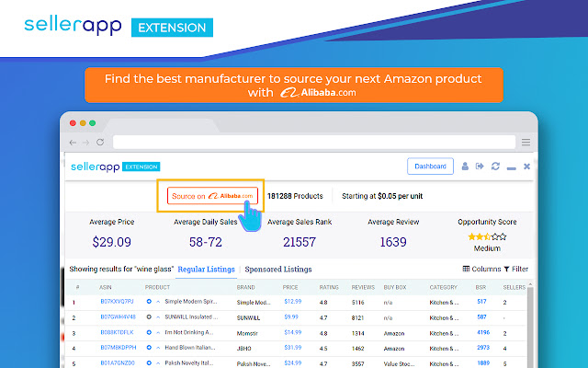Click the Dashboard button
This screenshot has height=368, width=588.
[430, 166]
